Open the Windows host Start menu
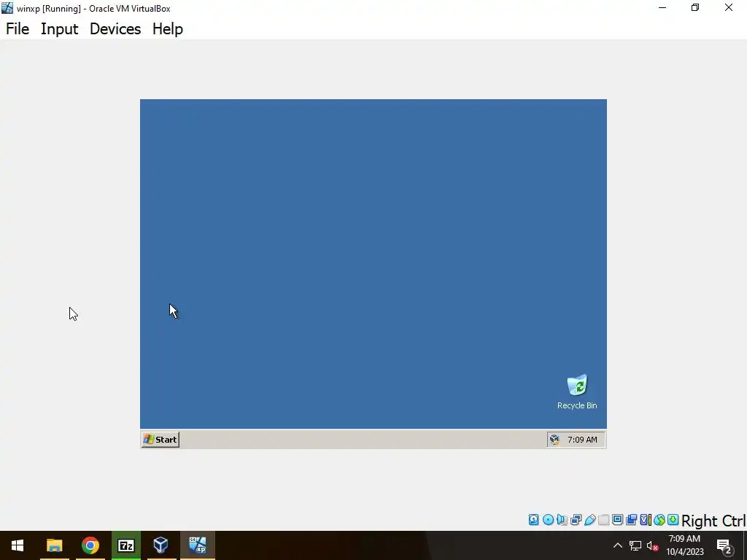This screenshot has height=560, width=747. [x=18, y=545]
